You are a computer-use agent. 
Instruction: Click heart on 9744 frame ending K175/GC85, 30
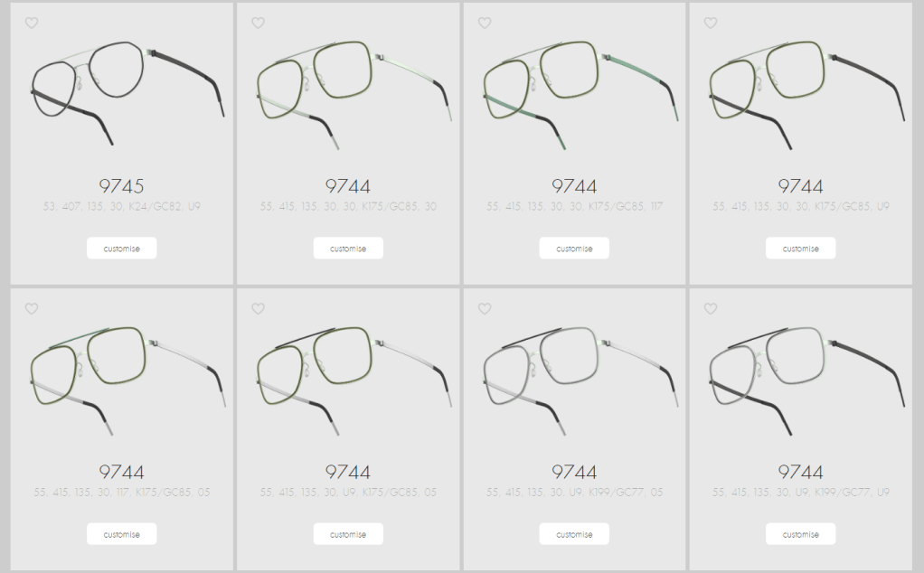[x=258, y=23]
